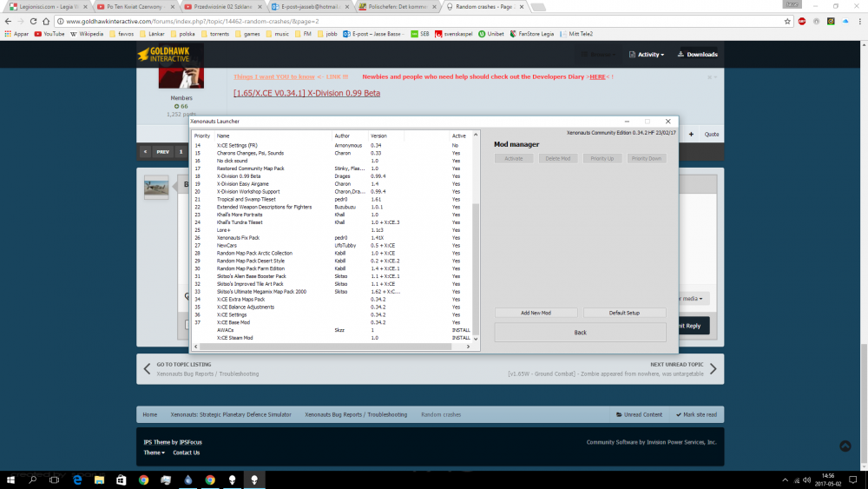Switch to E-post hotmail tab
The height and width of the screenshot is (489, 868).
310,7
